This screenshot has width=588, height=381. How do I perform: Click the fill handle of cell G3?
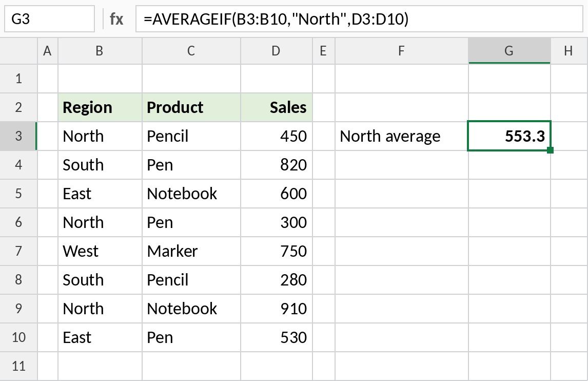coord(550,150)
